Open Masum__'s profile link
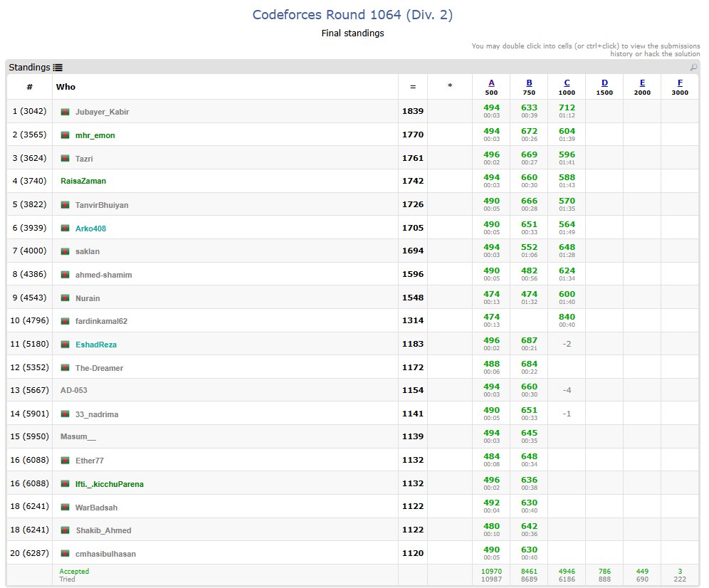This screenshot has width=709, height=588. [x=78, y=436]
